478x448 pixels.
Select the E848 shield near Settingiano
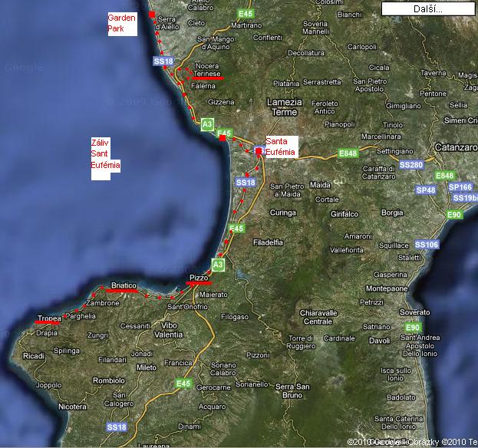(x=348, y=154)
